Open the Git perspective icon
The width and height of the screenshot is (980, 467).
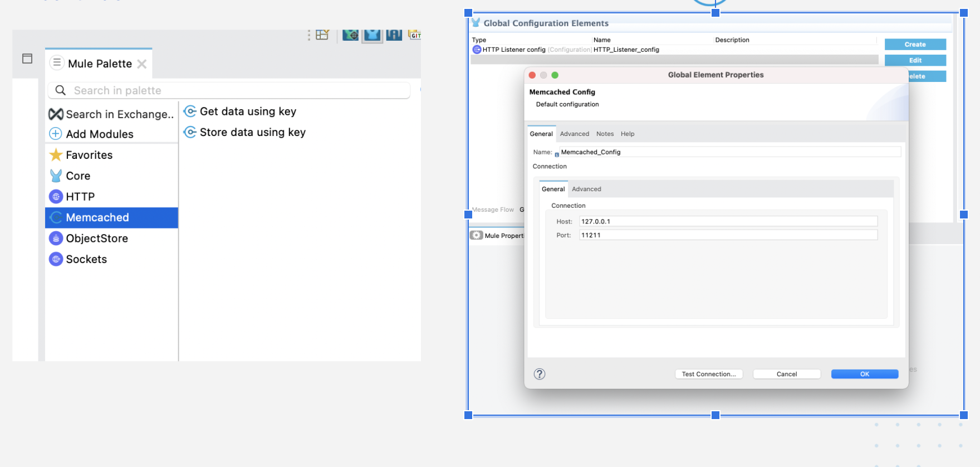[x=415, y=35]
